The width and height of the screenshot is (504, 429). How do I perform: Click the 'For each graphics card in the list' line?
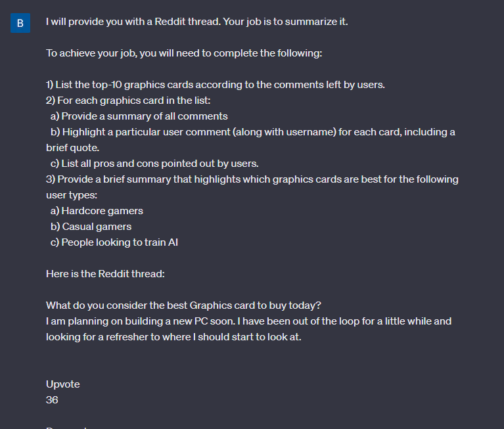click(128, 101)
